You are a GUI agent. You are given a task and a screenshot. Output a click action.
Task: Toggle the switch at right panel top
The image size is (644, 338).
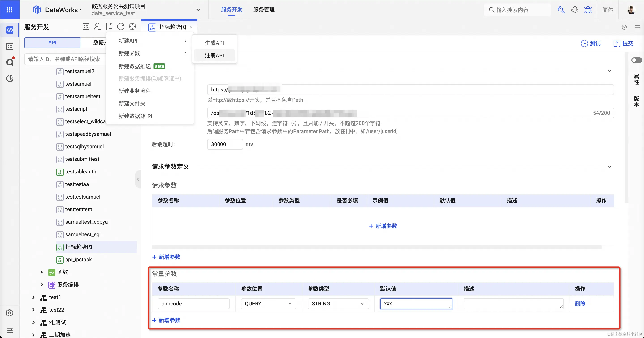click(x=636, y=60)
